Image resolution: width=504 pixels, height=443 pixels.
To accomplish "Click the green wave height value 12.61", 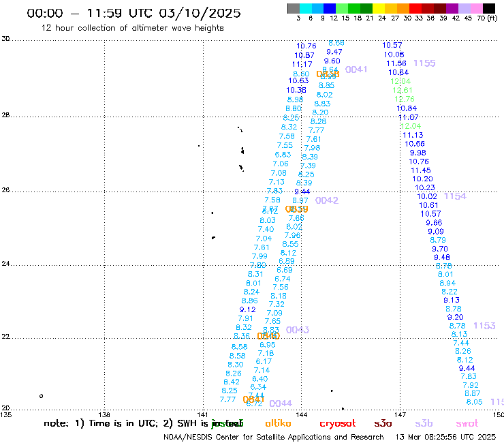I will tap(402, 90).
